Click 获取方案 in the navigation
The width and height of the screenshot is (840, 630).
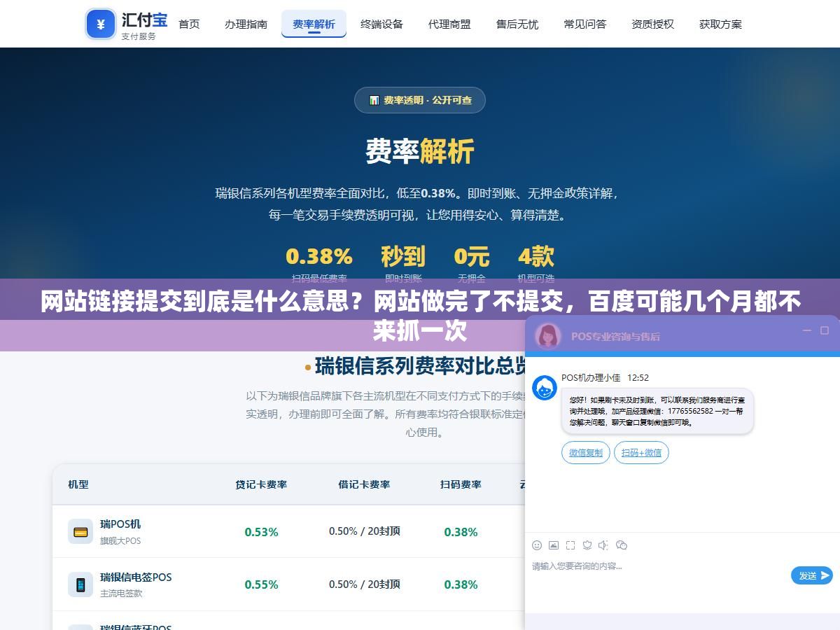(720, 24)
